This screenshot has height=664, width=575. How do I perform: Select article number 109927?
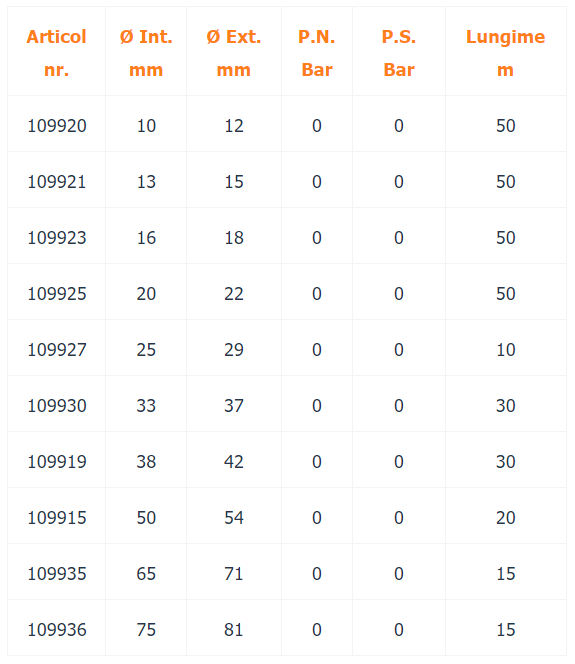(x=57, y=349)
